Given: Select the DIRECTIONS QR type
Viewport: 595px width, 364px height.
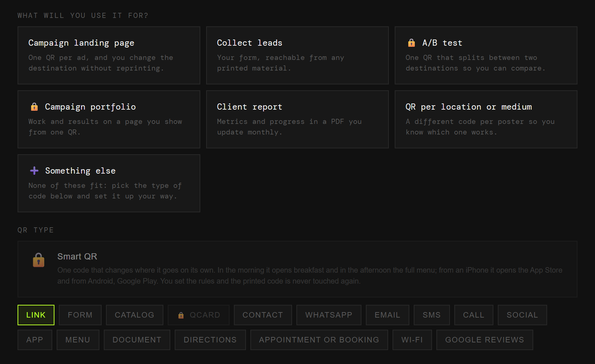Looking at the screenshot, I should click(x=210, y=340).
